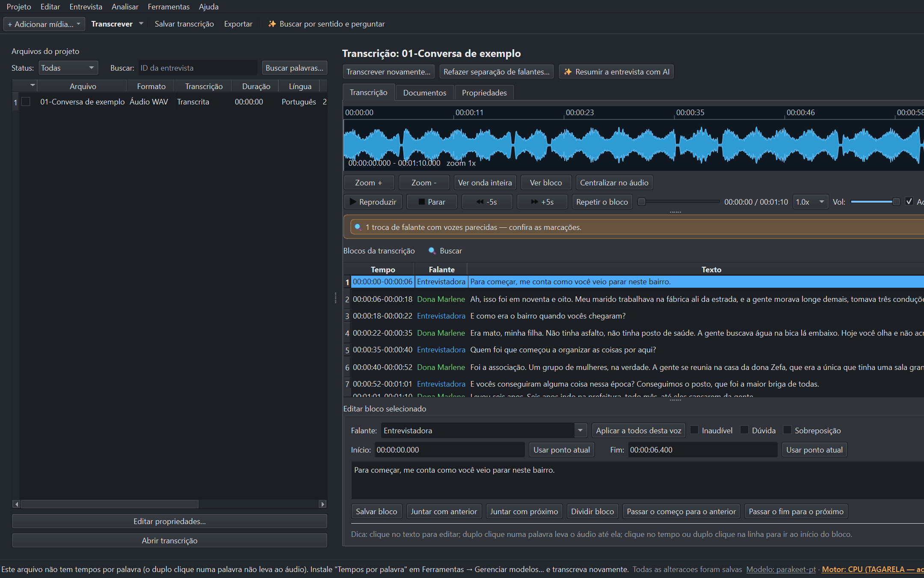Click Ver onda inteira button

[x=485, y=183]
